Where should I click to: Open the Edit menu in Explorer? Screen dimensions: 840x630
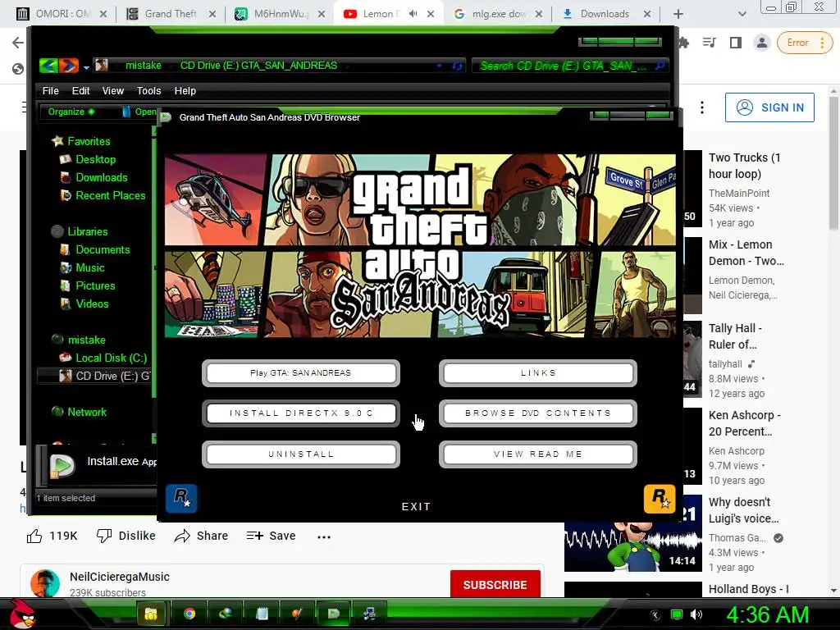click(81, 90)
